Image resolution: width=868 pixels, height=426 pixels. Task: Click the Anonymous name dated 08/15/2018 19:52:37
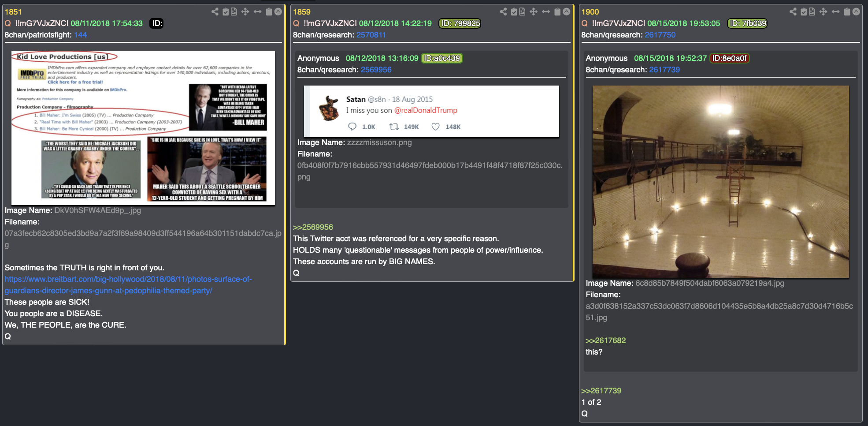(x=606, y=58)
